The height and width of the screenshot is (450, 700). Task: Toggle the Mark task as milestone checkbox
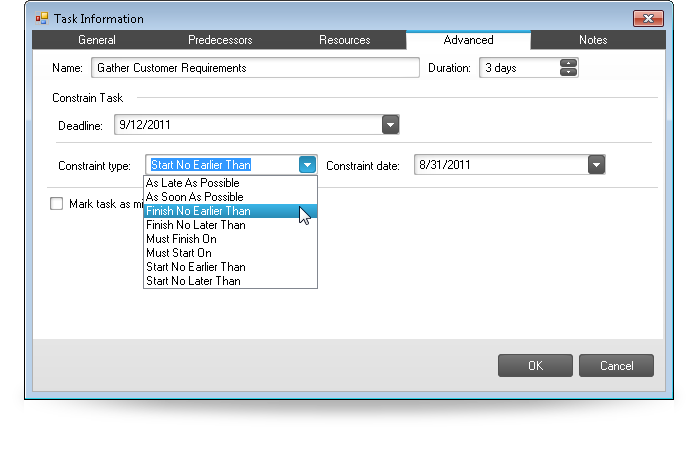tap(57, 204)
